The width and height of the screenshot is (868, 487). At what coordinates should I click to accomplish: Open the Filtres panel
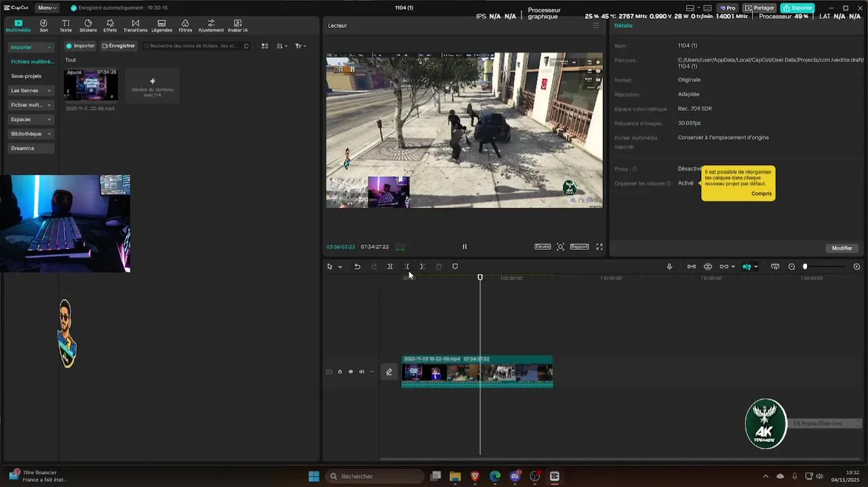click(185, 26)
